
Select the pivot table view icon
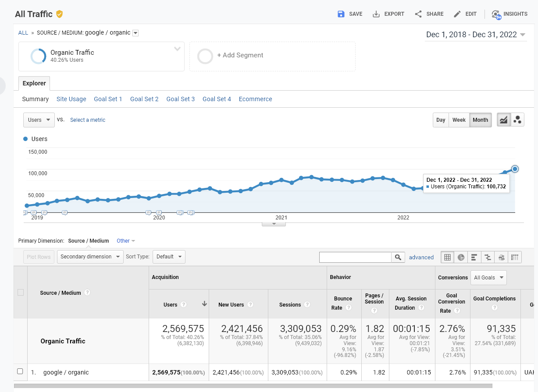[x=515, y=258]
